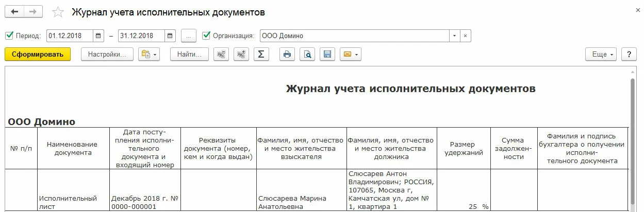Expand all groups icon
This screenshot has height=212, width=644.
coord(241,54)
